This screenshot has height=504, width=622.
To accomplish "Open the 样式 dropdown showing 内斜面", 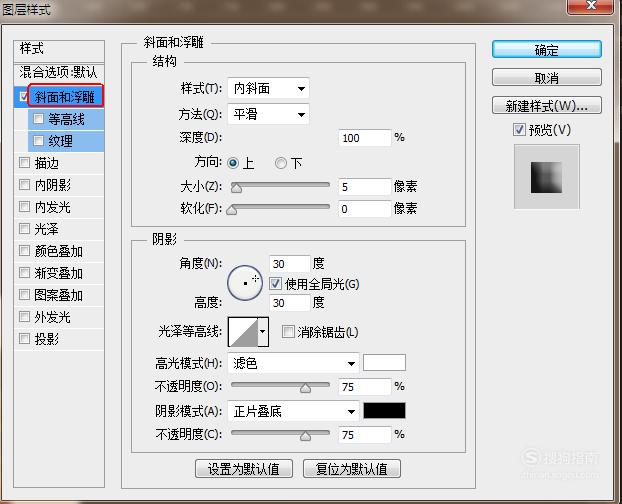I will click(x=268, y=88).
